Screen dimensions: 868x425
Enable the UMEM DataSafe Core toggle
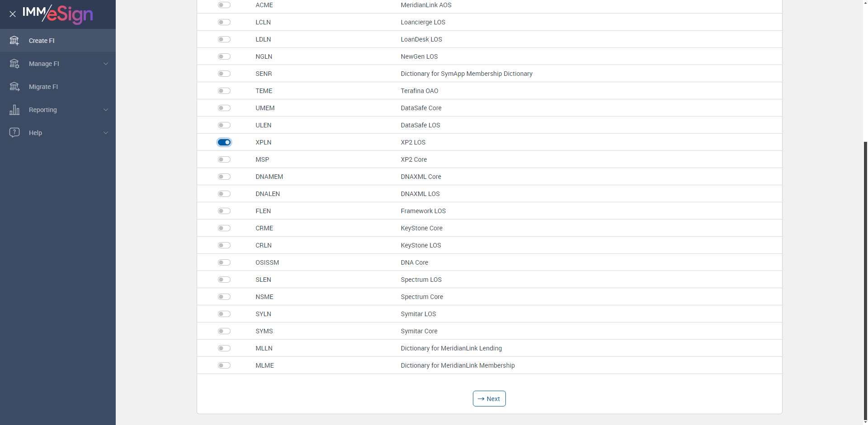coord(224,108)
